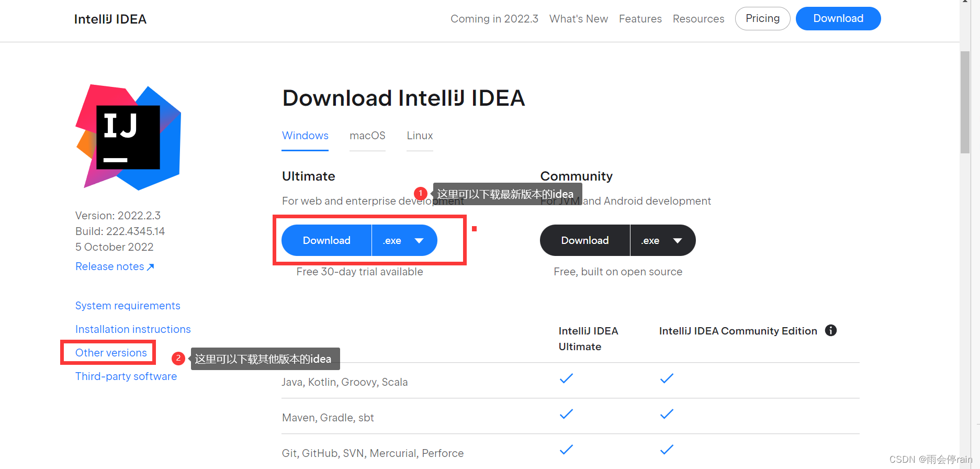This screenshot has height=469, width=980.
Task: Click the Community checkmark for Java, Kotlin row
Action: 667,378
